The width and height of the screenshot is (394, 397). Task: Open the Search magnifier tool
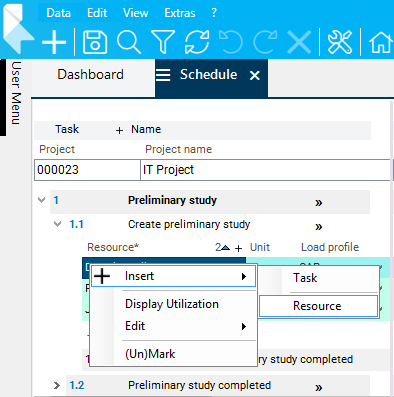point(129,42)
